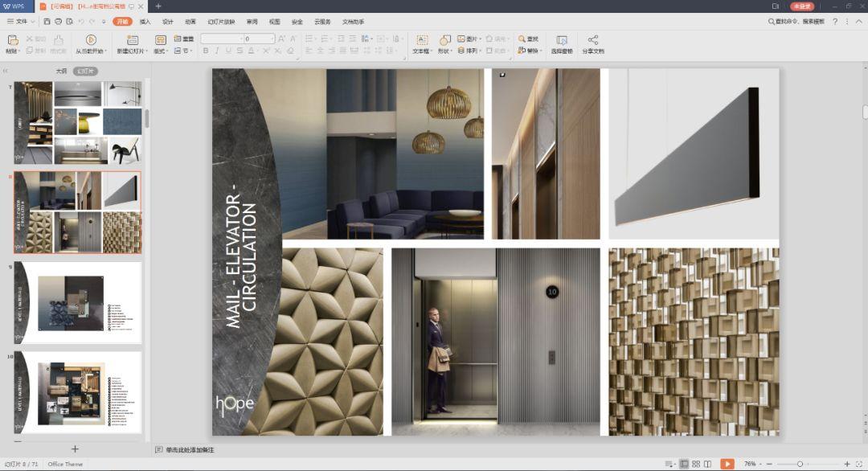Toggle Bold text formatting
868x471 pixels.
(x=206, y=51)
